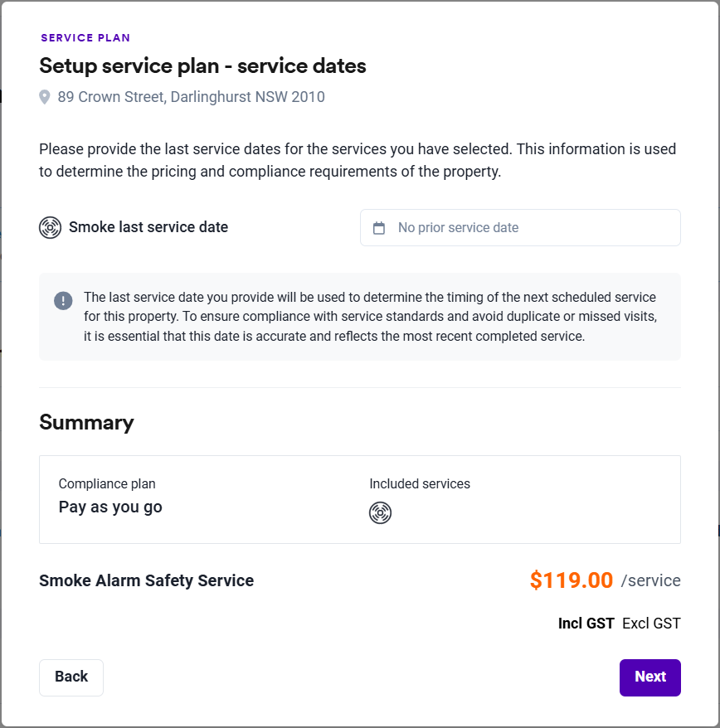Click the Included services label
The image size is (720, 728).
tap(420, 483)
